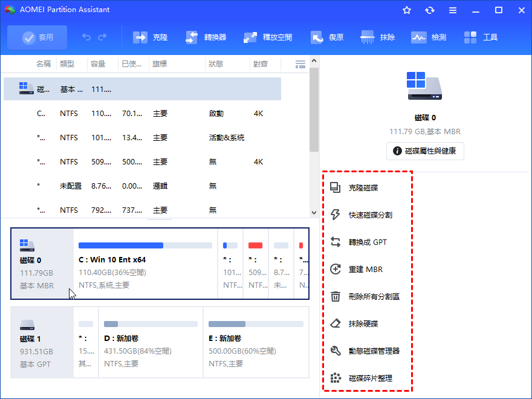Click the refresh icon in title bar
Image resolution: width=532 pixels, height=399 pixels.
click(430, 10)
